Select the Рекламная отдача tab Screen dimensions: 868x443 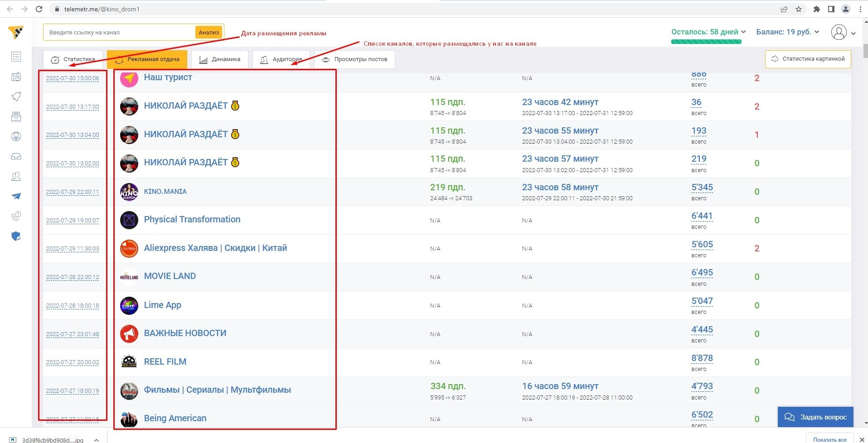pyautogui.click(x=147, y=59)
